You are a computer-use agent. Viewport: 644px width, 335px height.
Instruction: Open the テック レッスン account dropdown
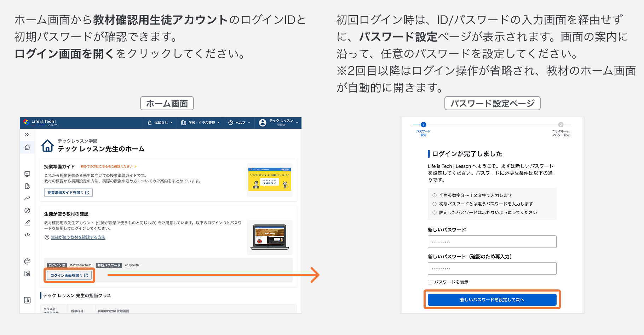click(278, 123)
